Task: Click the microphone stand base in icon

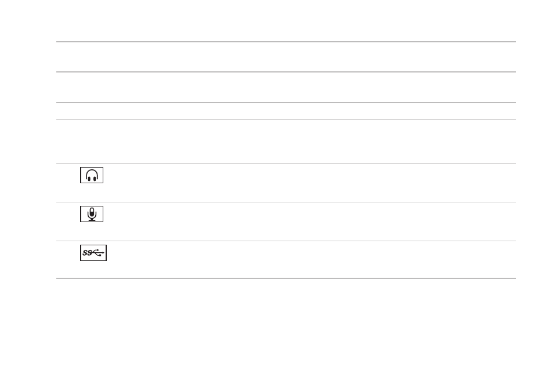Action: tap(92, 220)
